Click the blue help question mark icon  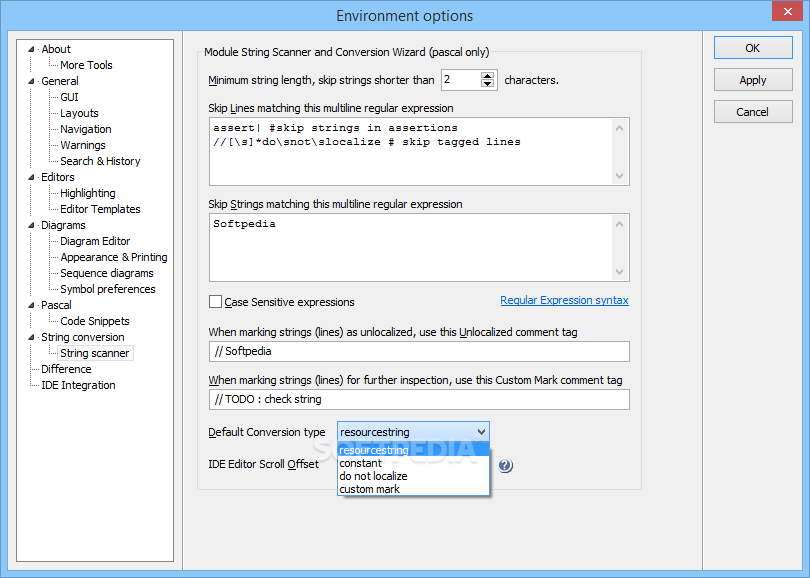click(505, 465)
